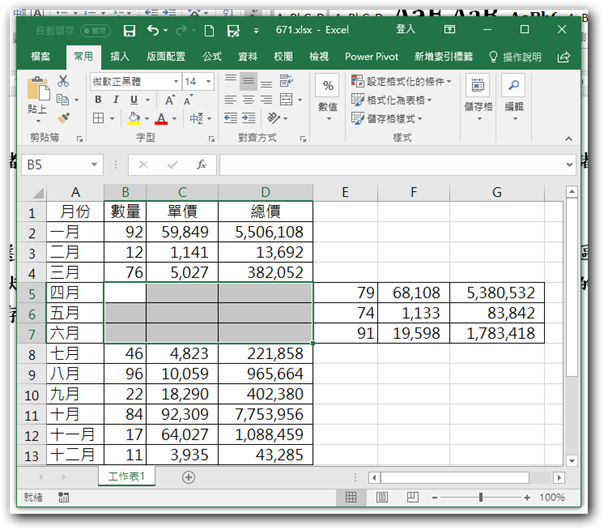Apply yellow fill color to cells
604x530 pixels.
(134, 118)
